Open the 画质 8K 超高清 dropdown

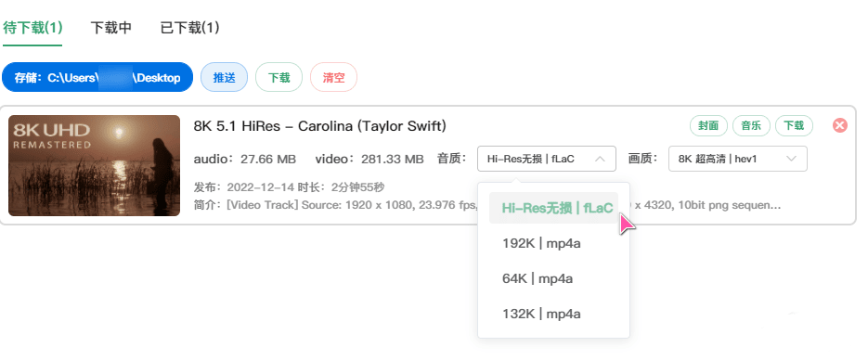pos(738,159)
